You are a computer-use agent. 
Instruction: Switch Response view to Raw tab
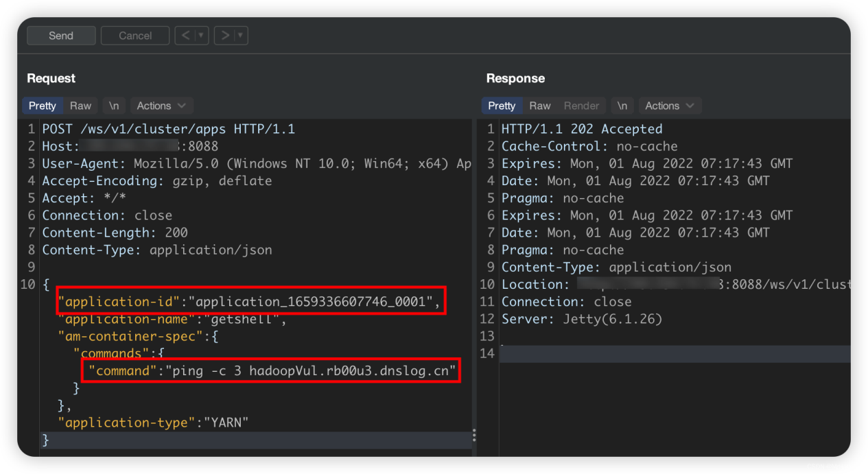point(539,106)
